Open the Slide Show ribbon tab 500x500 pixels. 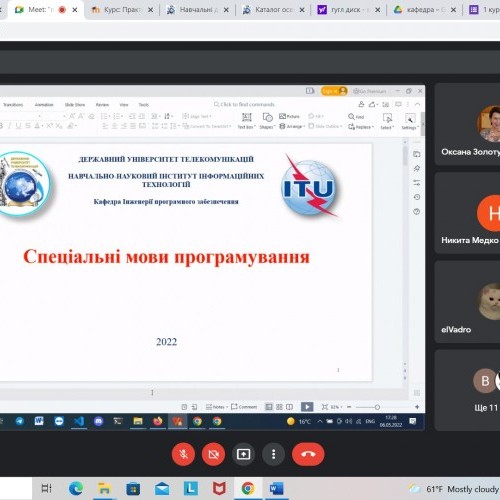75,105
